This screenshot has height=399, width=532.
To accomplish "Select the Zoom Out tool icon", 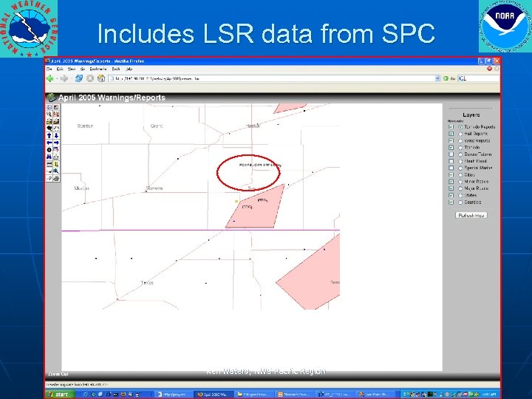I will (x=56, y=115).
